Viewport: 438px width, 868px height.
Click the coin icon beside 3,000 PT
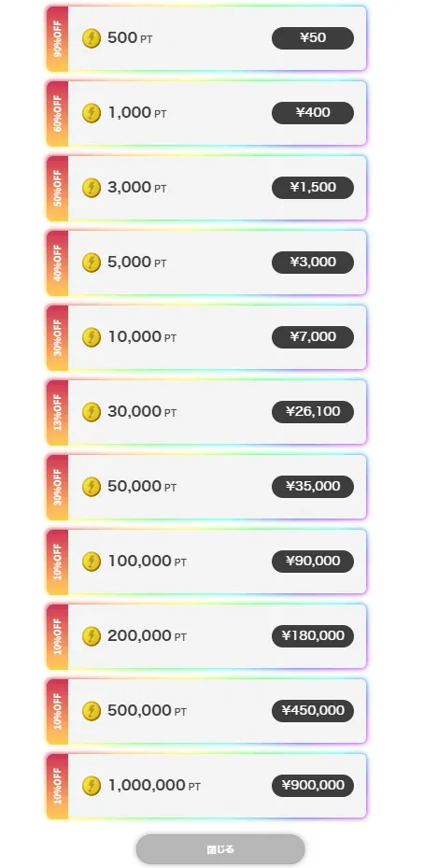pyautogui.click(x=92, y=188)
